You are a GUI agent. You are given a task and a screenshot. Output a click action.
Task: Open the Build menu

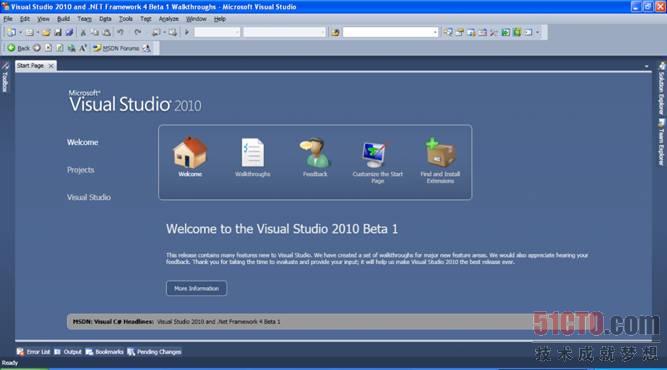coord(63,19)
